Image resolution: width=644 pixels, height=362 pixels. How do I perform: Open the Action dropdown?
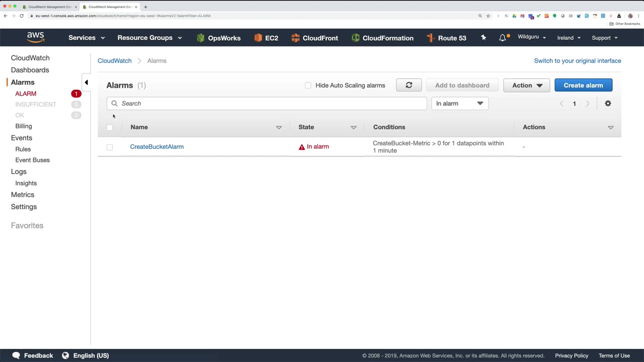[527, 85]
